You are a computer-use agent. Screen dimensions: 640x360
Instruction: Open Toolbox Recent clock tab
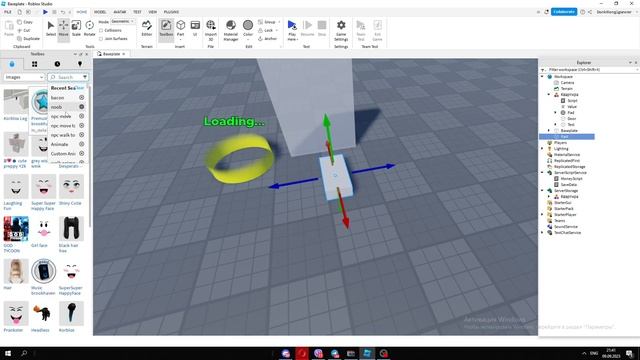pyautogui.click(x=57, y=64)
